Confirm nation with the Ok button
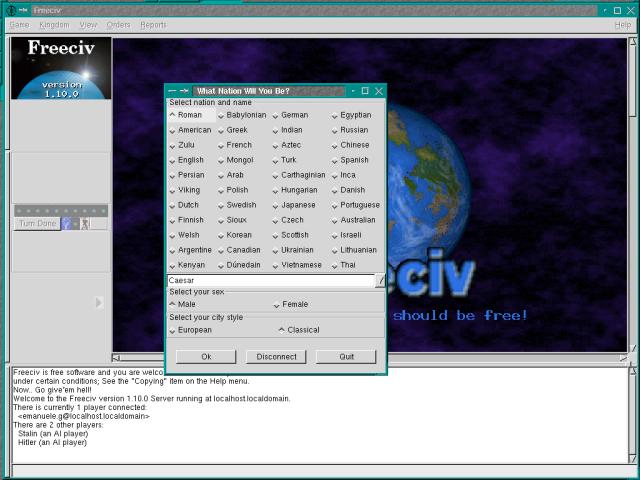 pos(206,357)
